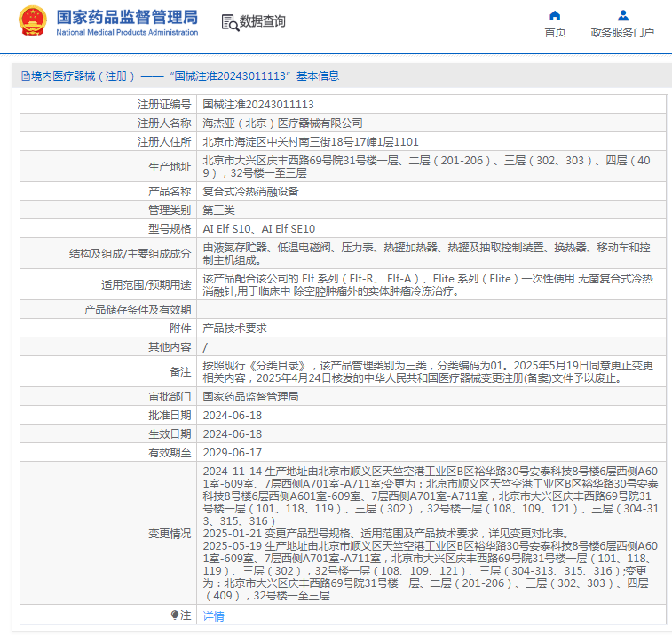Select the change record dated 2024-11-14
The image size is (672, 635).
[431, 496]
